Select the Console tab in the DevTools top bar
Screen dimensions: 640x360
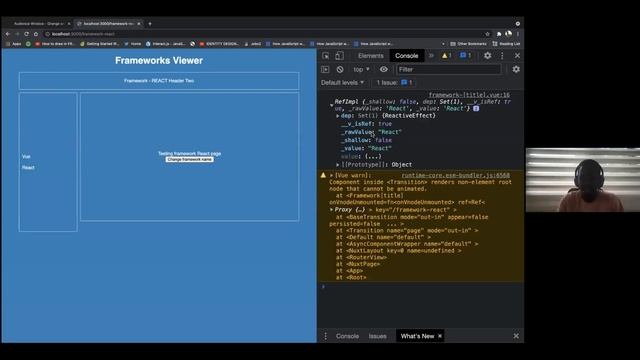[406, 56]
